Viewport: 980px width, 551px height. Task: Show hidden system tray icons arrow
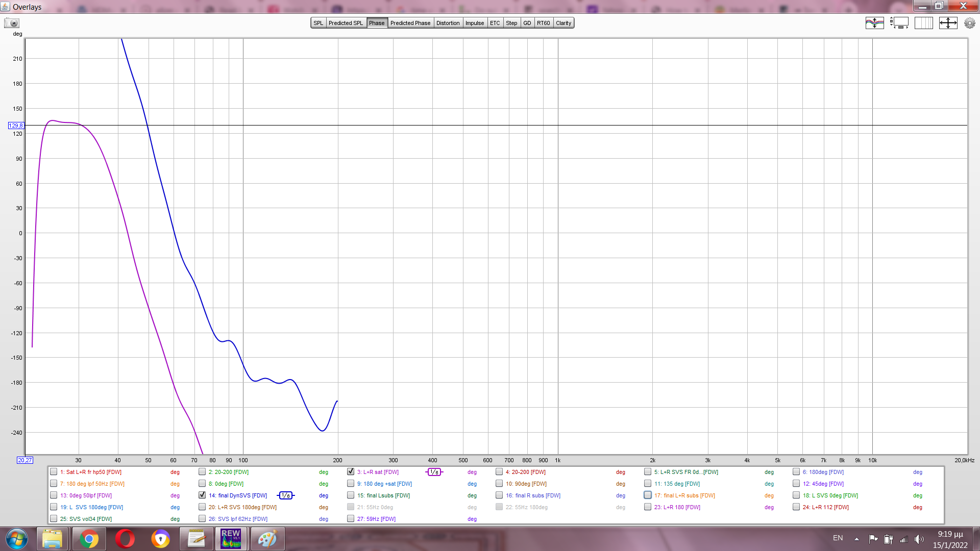856,539
